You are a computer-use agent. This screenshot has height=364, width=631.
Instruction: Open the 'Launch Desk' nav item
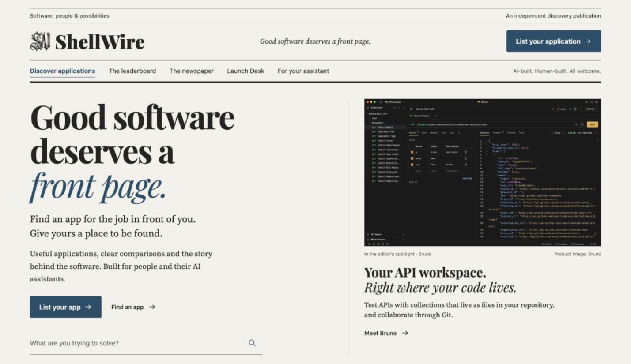click(x=246, y=71)
